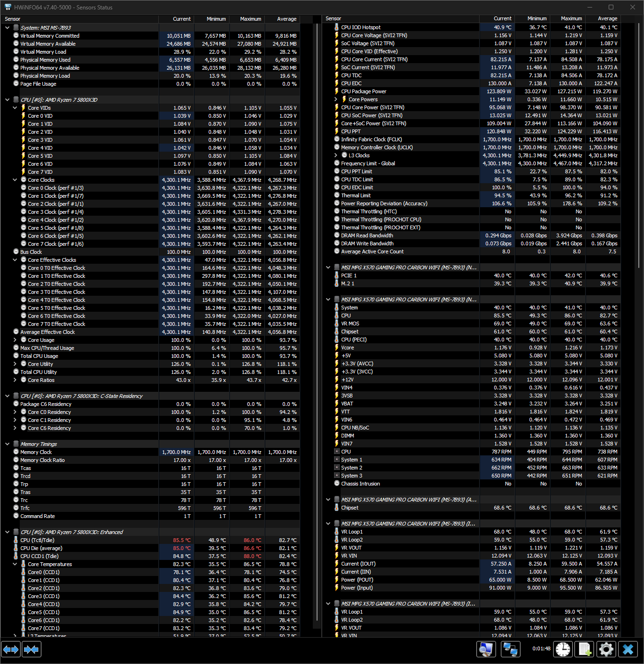Collapse the C-State Residency group

(x=7, y=396)
